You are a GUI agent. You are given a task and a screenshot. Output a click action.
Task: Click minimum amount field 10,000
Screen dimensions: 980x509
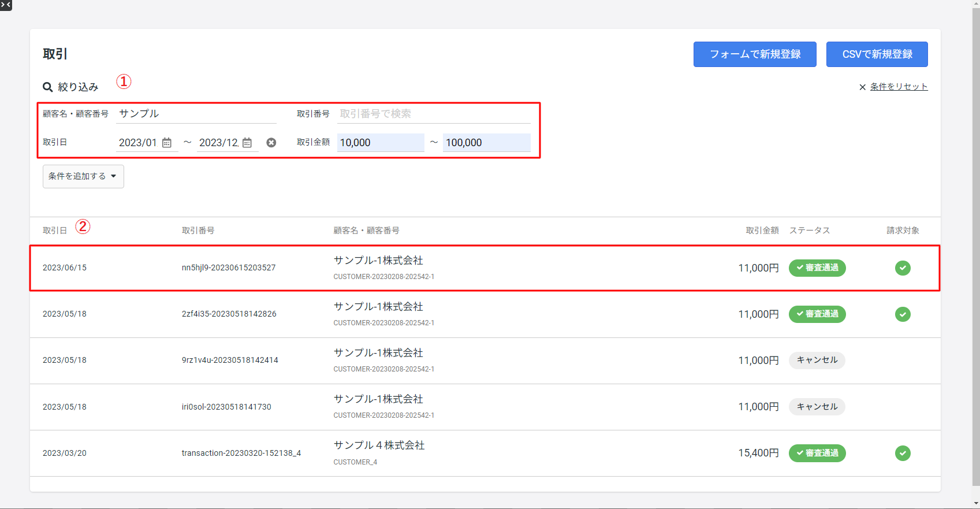381,143
